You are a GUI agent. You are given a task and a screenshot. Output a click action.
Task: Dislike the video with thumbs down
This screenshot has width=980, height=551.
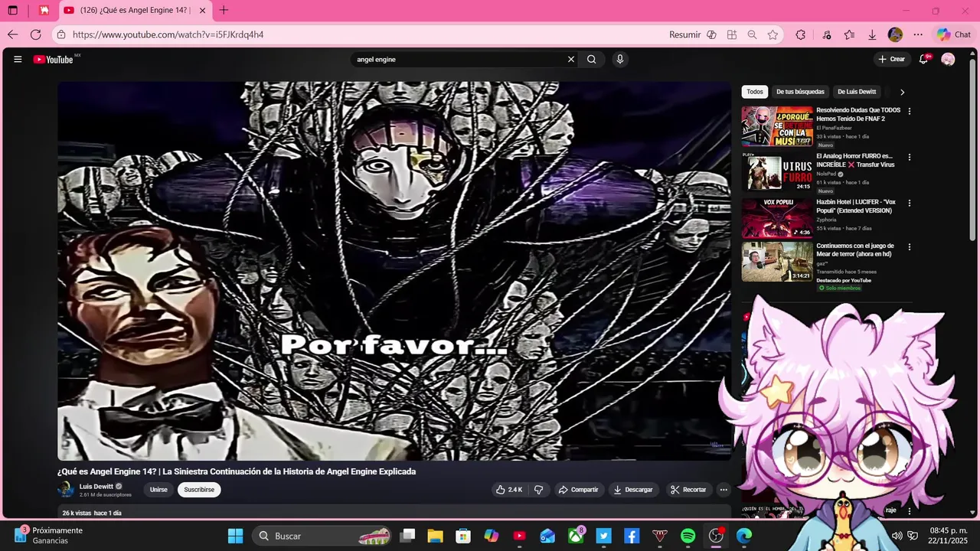(539, 490)
